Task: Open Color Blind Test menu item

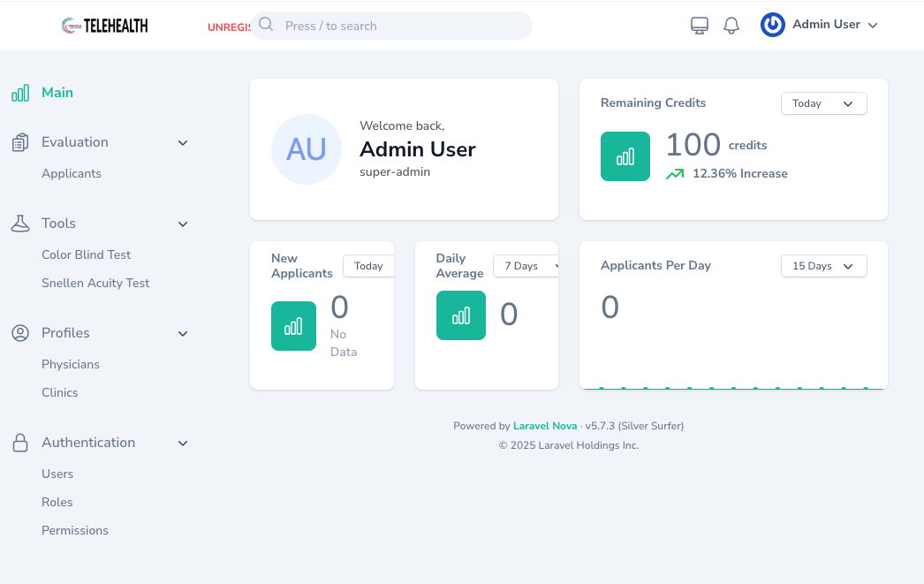Action: click(87, 255)
